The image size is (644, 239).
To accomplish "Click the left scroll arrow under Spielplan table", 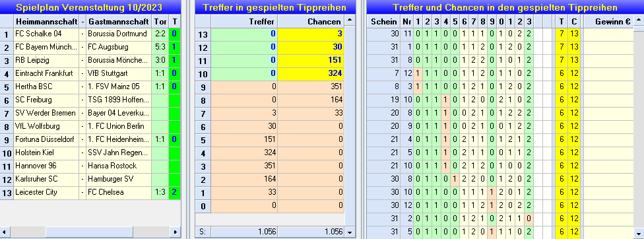I will [5, 232].
